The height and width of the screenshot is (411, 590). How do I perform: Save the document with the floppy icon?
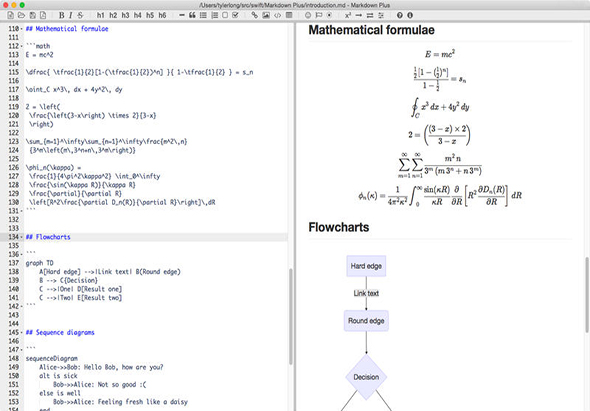point(32,15)
